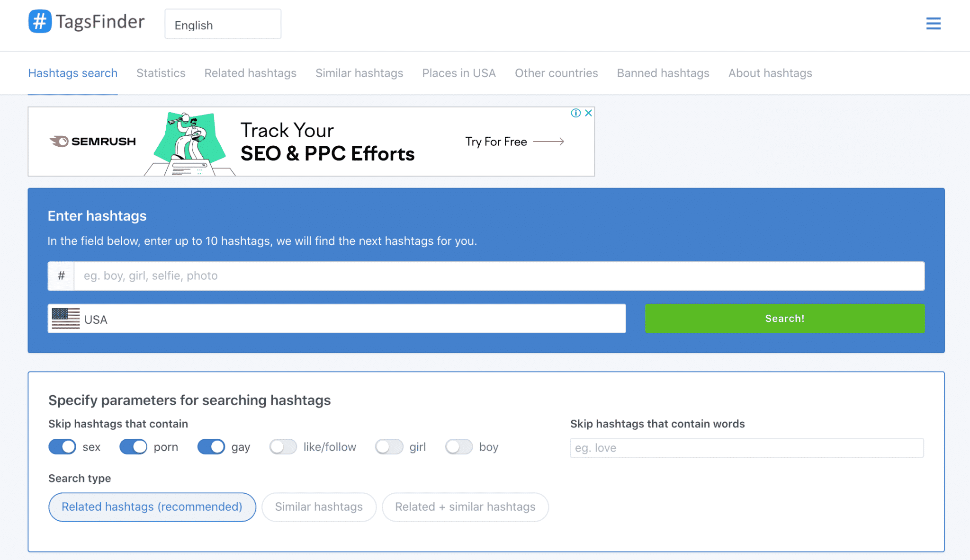The height and width of the screenshot is (560, 970).
Task: Click Skip hashtags containing words input
Action: tap(746, 447)
